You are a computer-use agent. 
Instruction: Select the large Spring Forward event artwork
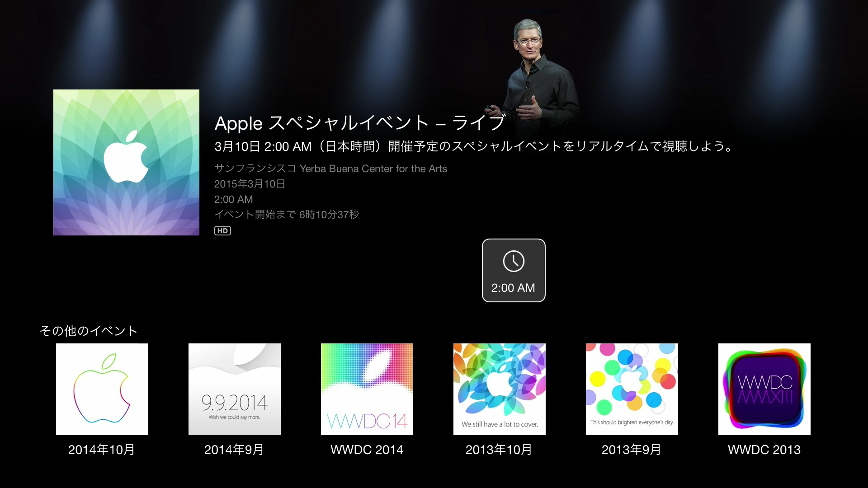click(126, 162)
